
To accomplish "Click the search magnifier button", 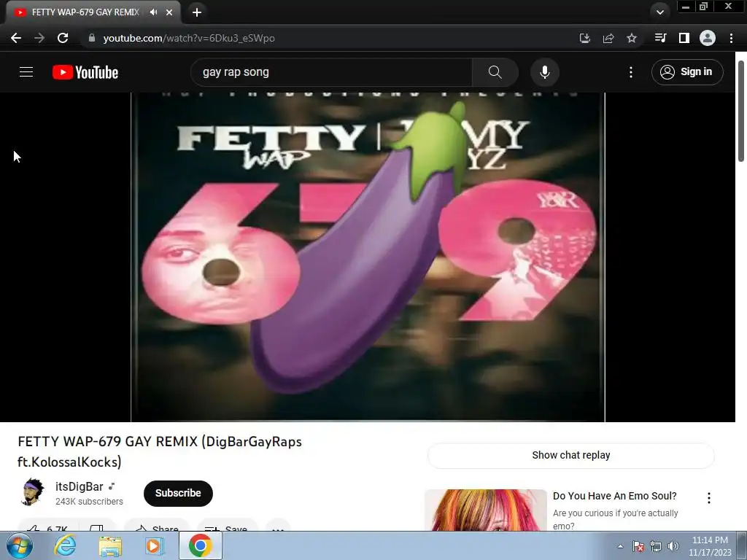I will coord(495,72).
